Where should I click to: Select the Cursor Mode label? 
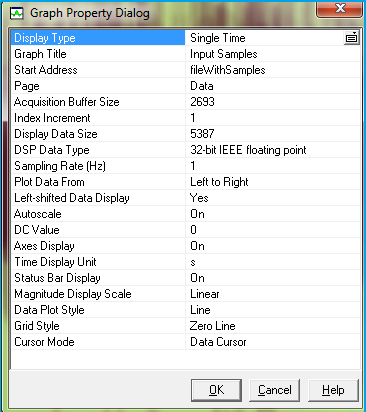pyautogui.click(x=44, y=342)
